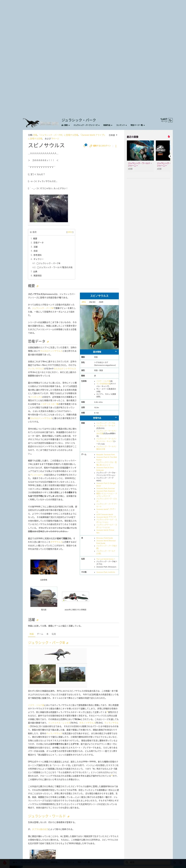Image resolution: width=186 pixels, height=868 pixels.
Task: Open the 2020 skeletal diagram gallery image
Action: [x=75, y=597]
